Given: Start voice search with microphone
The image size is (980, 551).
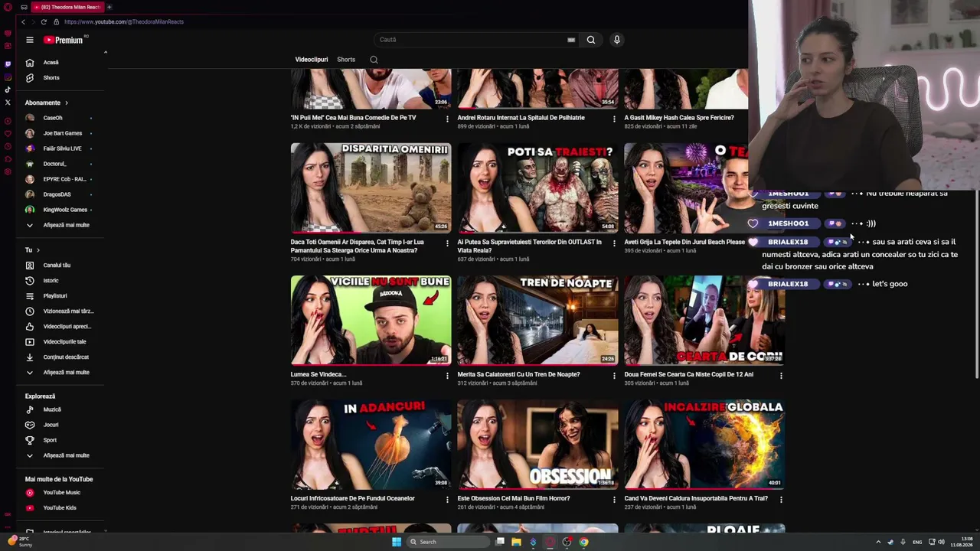Looking at the screenshot, I should click(616, 40).
